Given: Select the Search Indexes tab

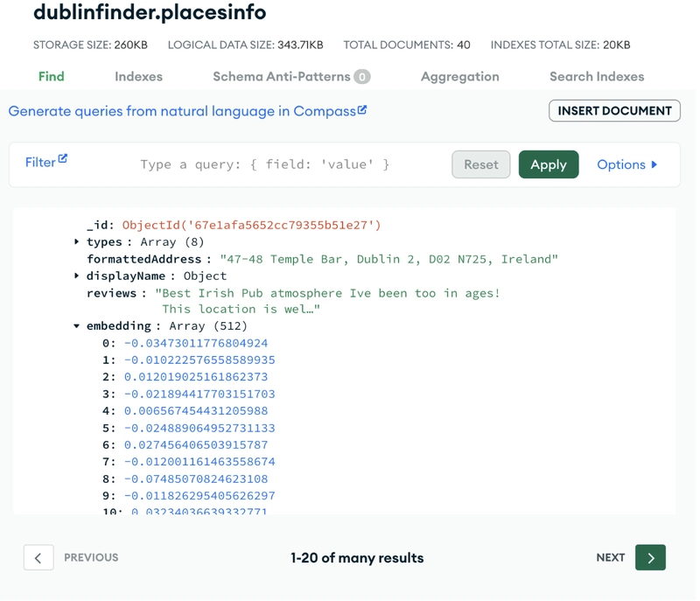Looking at the screenshot, I should 597,77.
